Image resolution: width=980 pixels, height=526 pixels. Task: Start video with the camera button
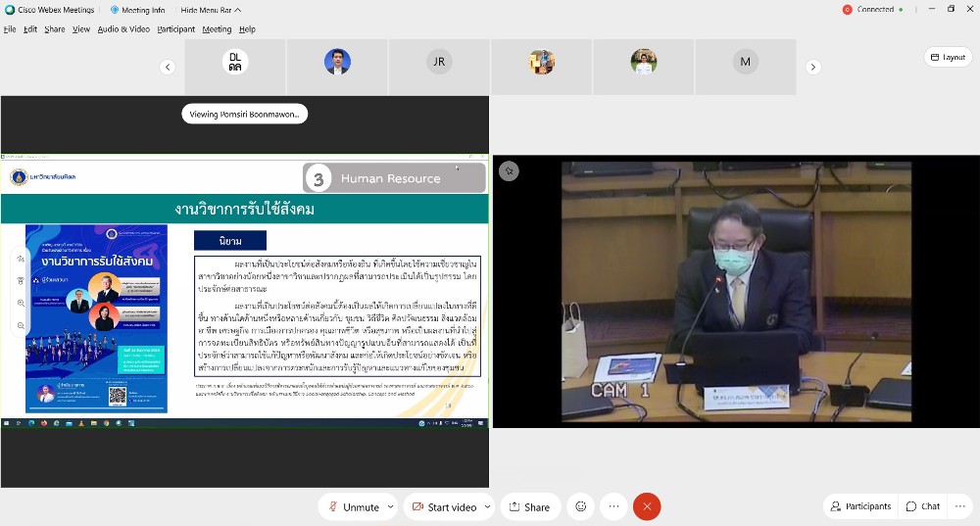pyautogui.click(x=444, y=506)
